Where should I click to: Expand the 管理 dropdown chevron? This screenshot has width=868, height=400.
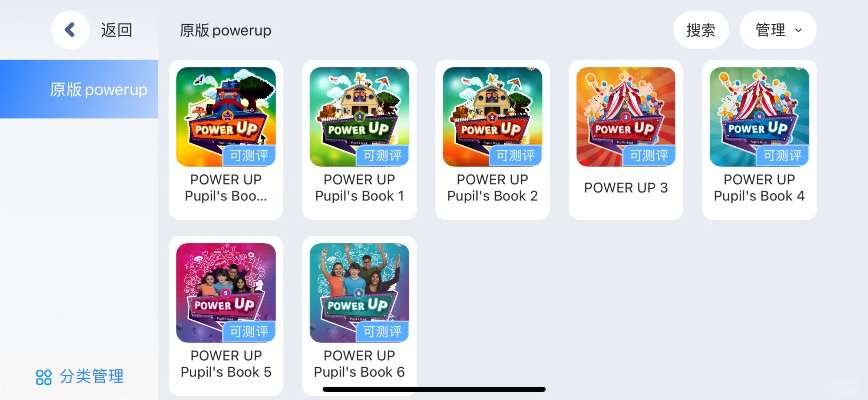tap(799, 30)
